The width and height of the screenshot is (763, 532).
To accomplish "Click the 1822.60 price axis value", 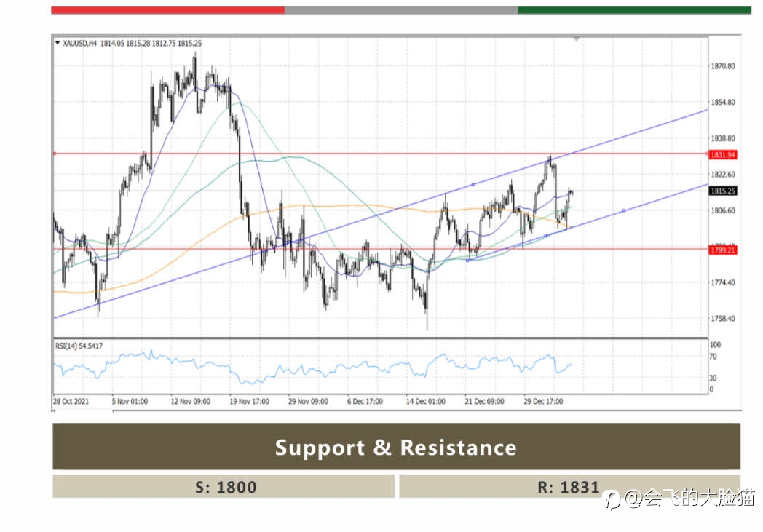I will [723, 174].
